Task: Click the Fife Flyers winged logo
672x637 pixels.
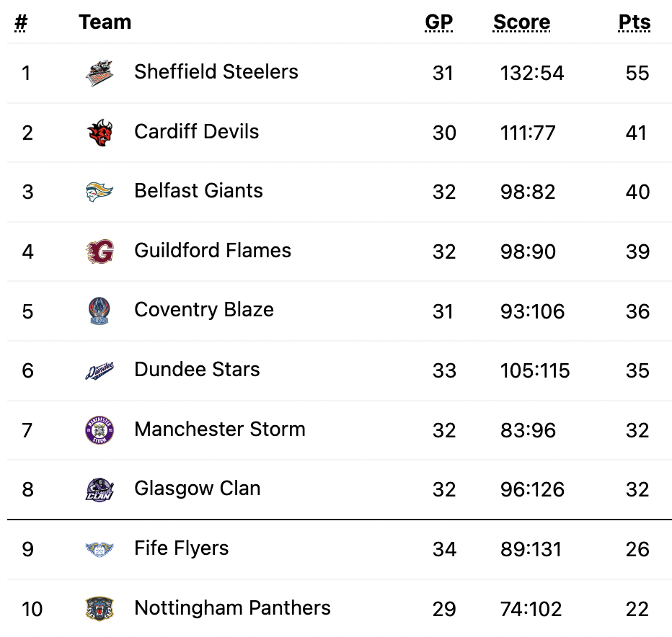Action: [100, 549]
